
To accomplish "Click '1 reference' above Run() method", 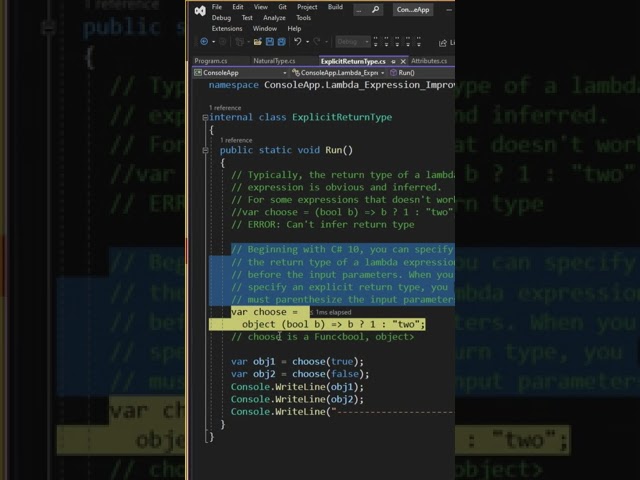I will click(236, 140).
